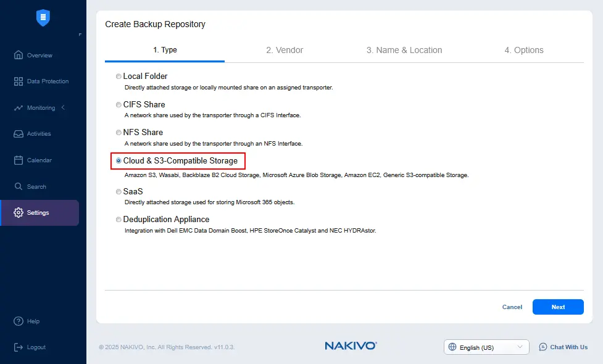The width and height of the screenshot is (603, 364).
Task: Cancel the repository creation
Action: point(512,307)
